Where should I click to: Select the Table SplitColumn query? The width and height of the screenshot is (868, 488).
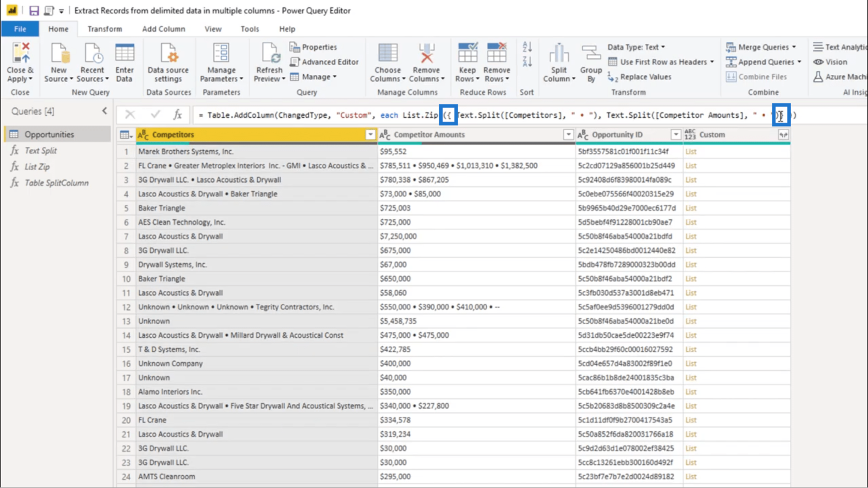pos(57,183)
